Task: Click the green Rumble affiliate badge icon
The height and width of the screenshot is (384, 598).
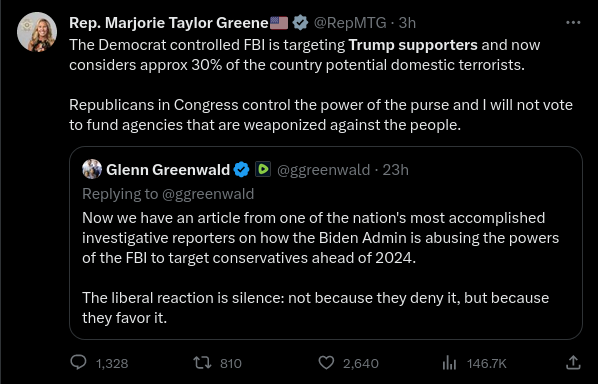Action: click(263, 169)
